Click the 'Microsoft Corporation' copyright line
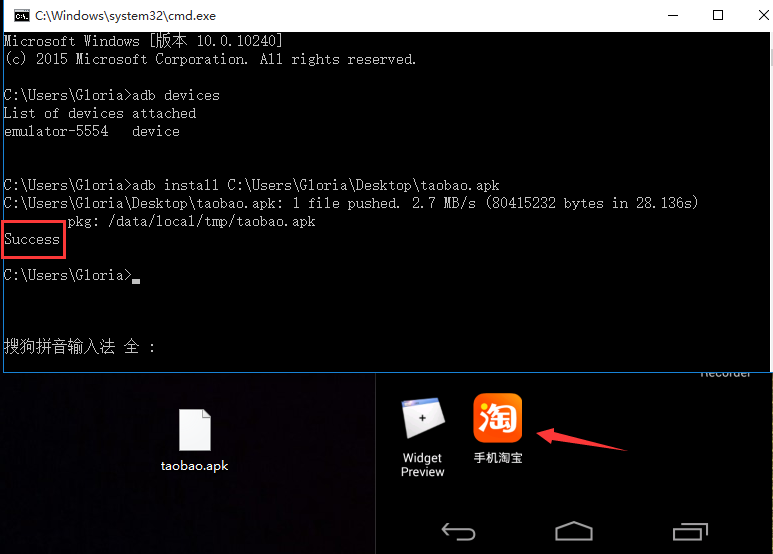 (210, 59)
